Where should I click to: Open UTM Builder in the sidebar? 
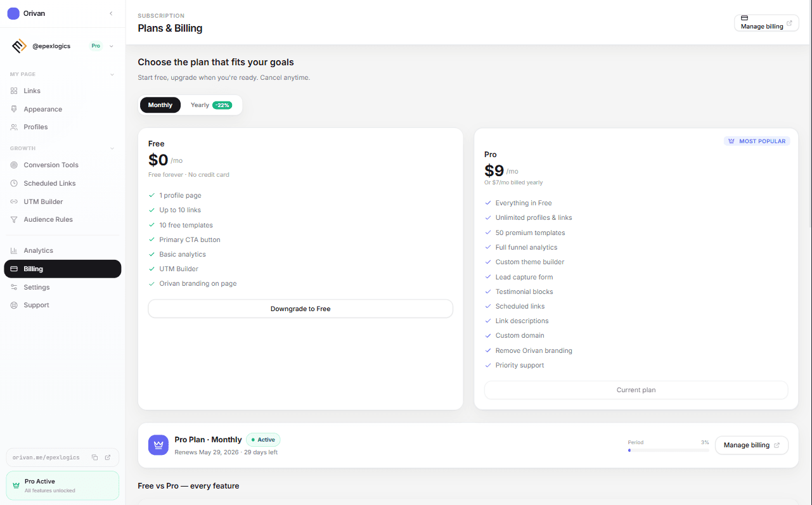pos(62,201)
